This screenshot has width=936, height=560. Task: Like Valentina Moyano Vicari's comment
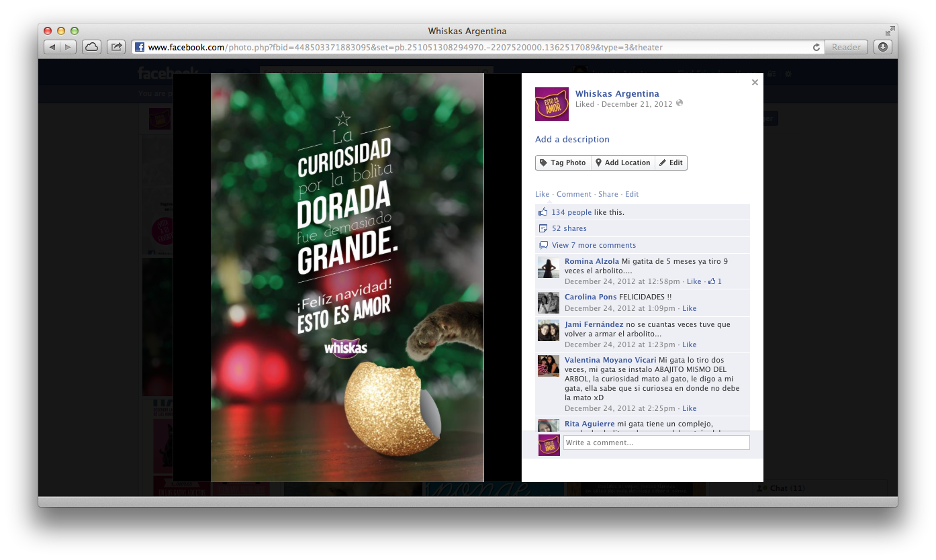(x=690, y=408)
